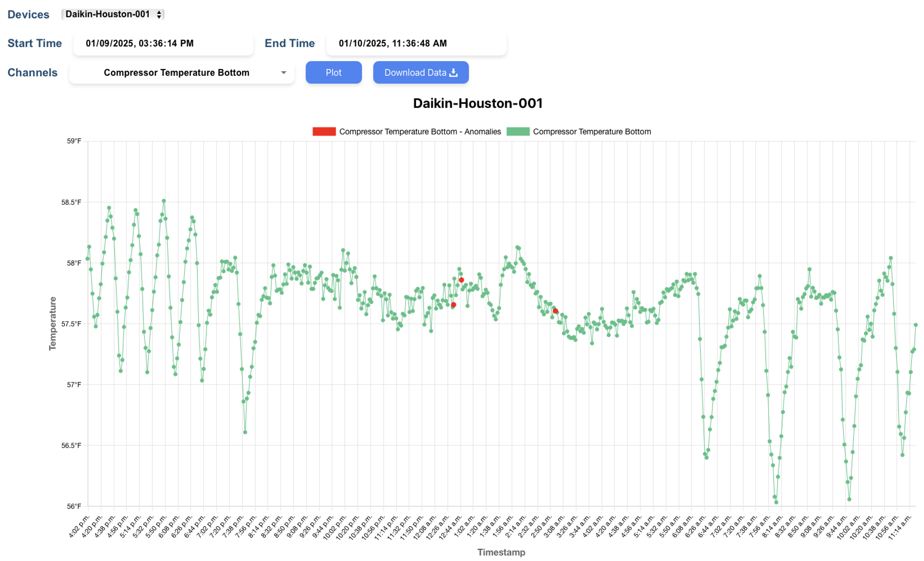Viewport: 924px width, 561px height.
Task: Click the chart title Daikin-Houston-001
Action: (478, 103)
